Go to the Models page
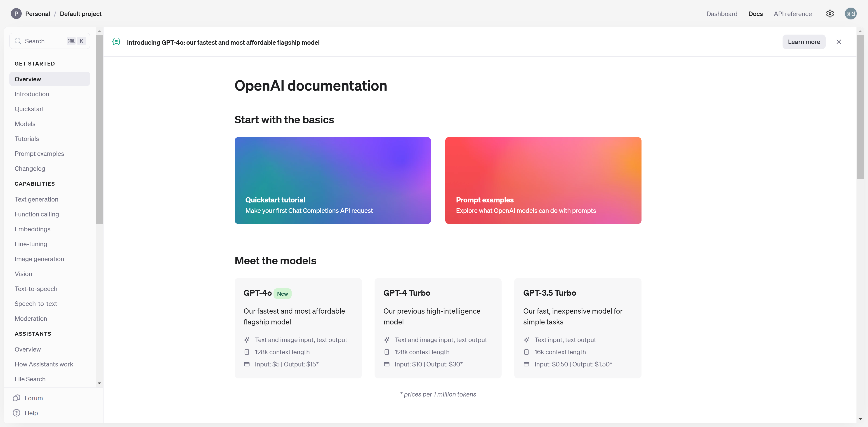The width and height of the screenshot is (868, 427). (x=25, y=124)
